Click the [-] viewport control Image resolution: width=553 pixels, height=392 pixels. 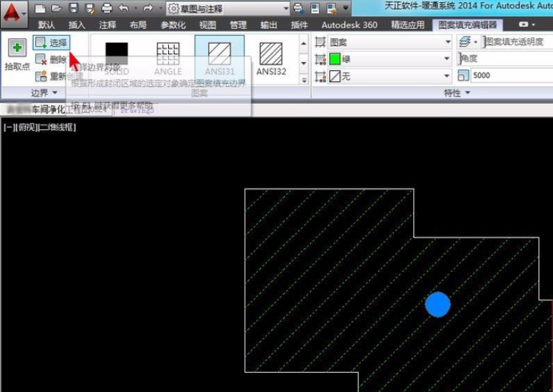[9, 127]
